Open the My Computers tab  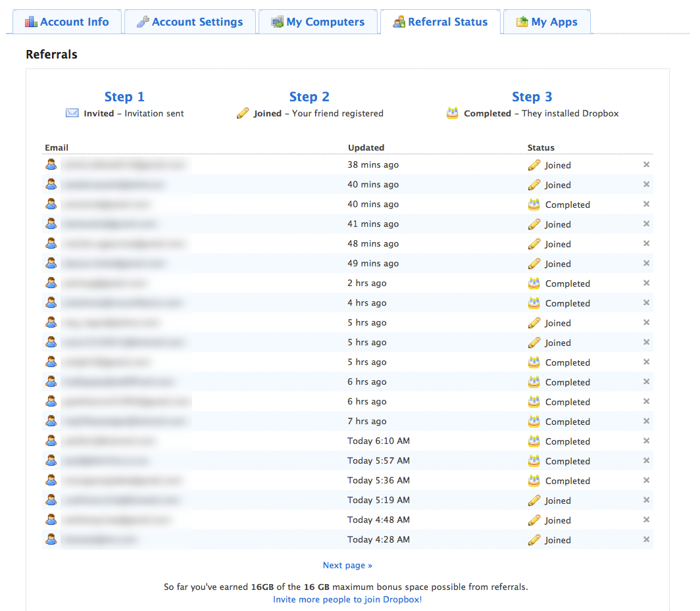pyautogui.click(x=318, y=22)
